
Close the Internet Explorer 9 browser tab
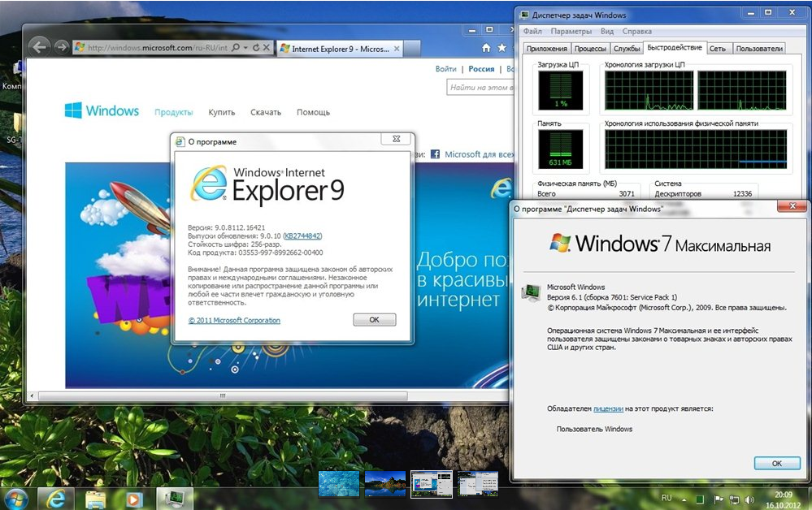[397, 49]
